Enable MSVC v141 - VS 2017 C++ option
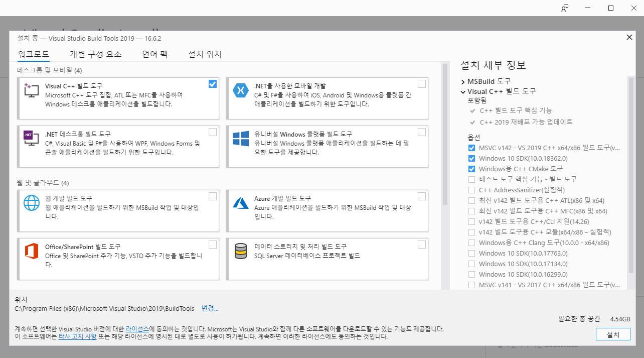 click(x=471, y=285)
